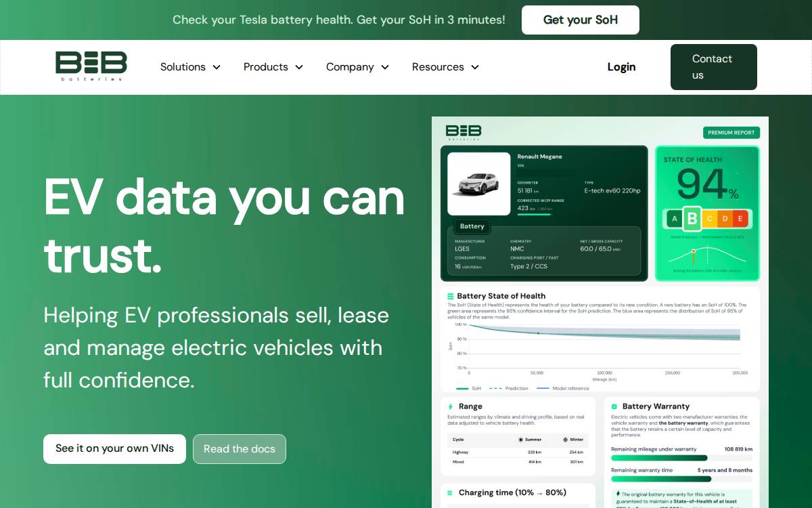Click the Read the docs button
Screen dimensions: 812x508
pos(240,448)
